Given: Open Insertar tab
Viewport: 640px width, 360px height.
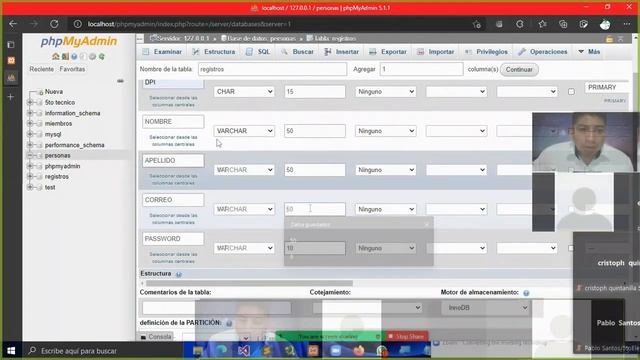Looking at the screenshot, I should tap(342, 52).
